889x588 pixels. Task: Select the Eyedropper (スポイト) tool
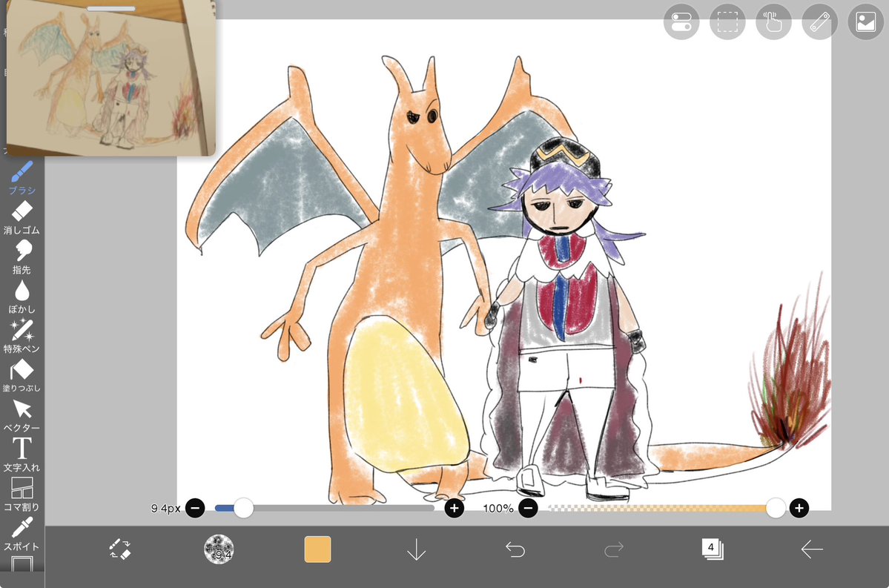click(22, 534)
